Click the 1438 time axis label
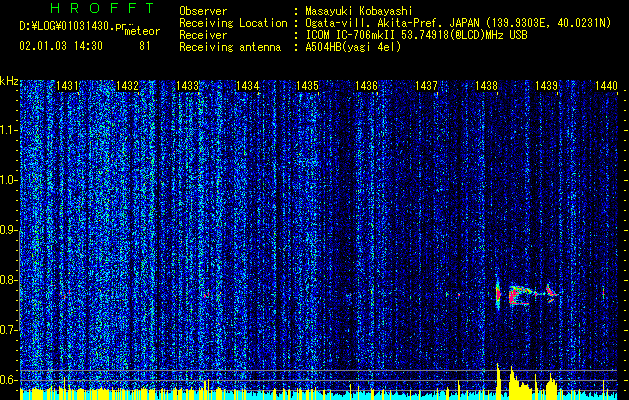629x400 pixels. (486, 86)
